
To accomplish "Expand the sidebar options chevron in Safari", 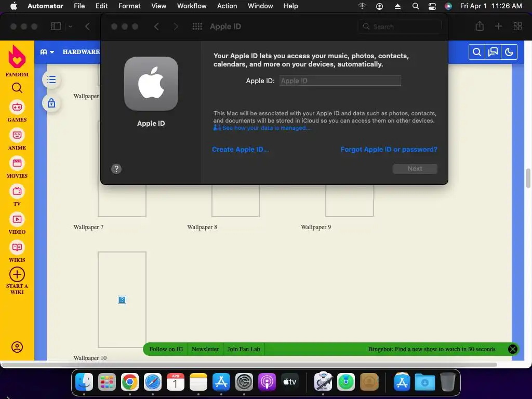I will coord(70,26).
